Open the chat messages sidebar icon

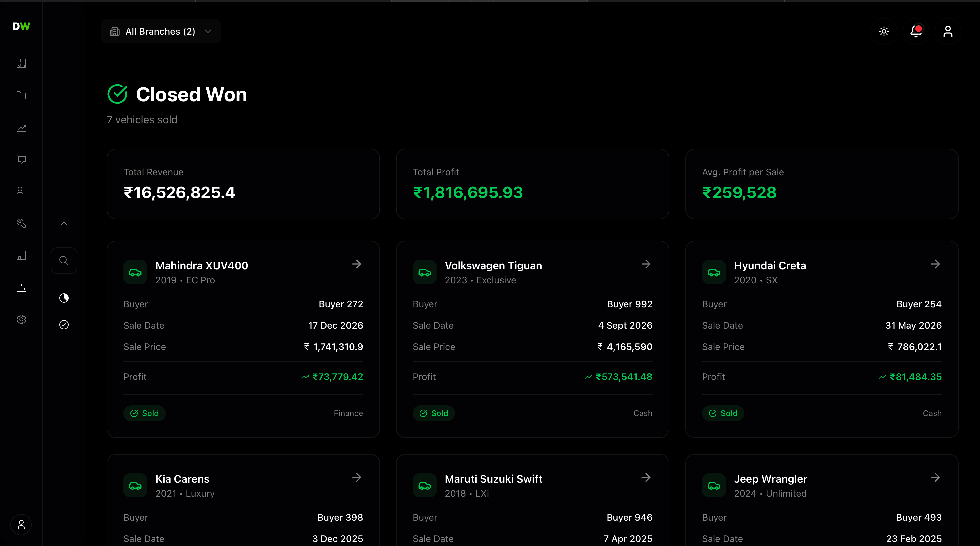click(x=21, y=159)
